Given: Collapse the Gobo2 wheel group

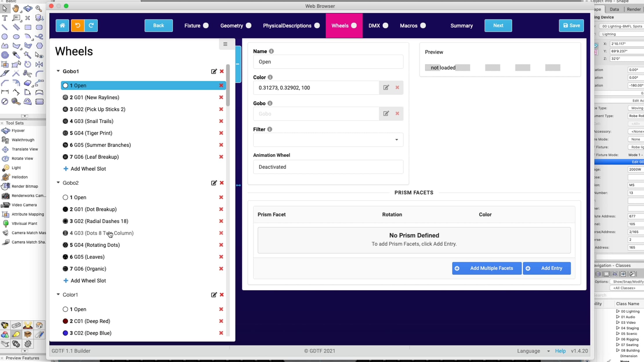Looking at the screenshot, I should [x=58, y=183].
